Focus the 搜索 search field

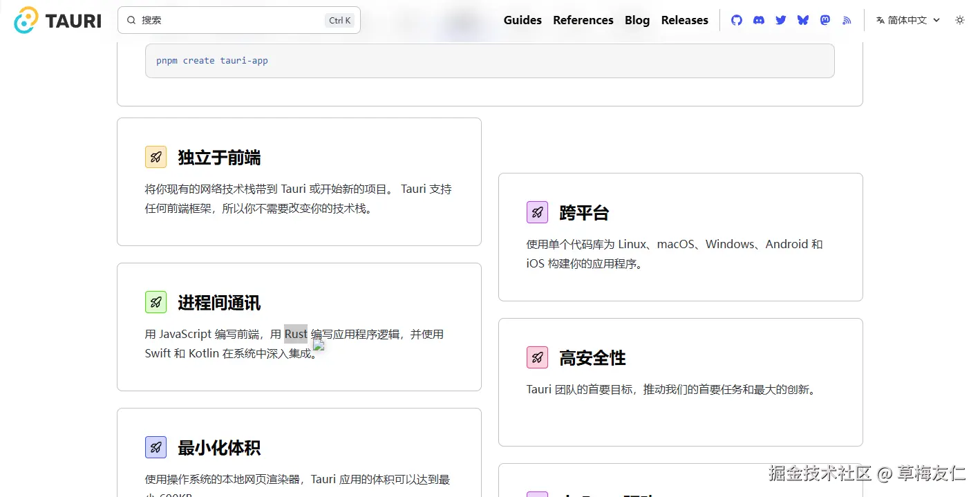[x=238, y=20]
